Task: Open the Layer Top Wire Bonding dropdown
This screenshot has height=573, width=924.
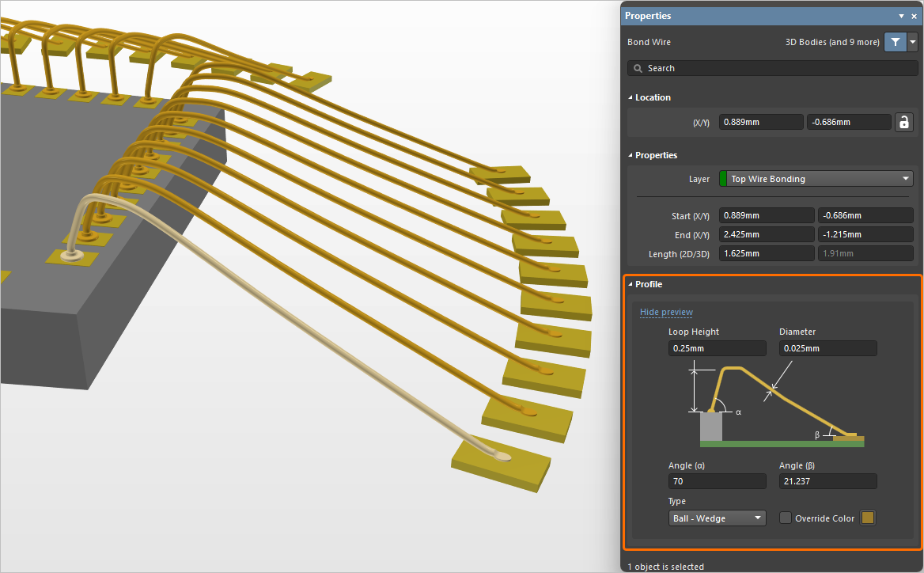Action: (816, 179)
